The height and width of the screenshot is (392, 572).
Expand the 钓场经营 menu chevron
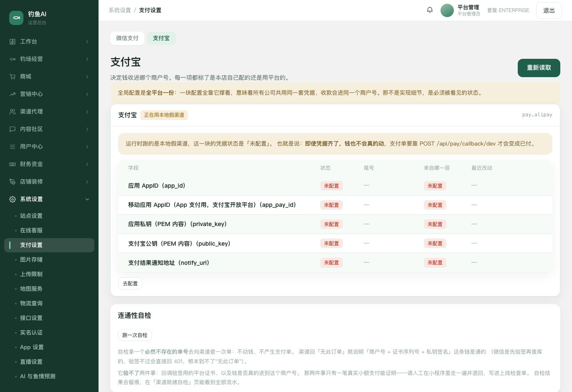tap(87, 59)
